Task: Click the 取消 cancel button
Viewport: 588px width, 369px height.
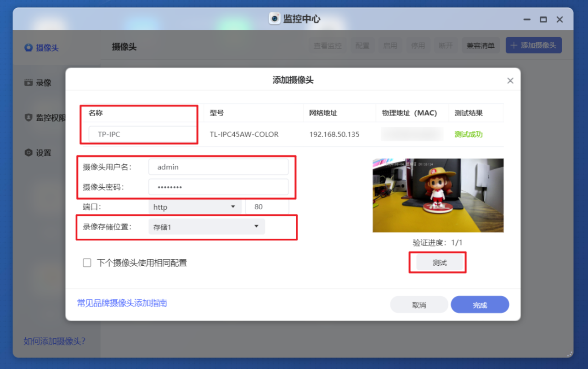Action: [x=419, y=304]
